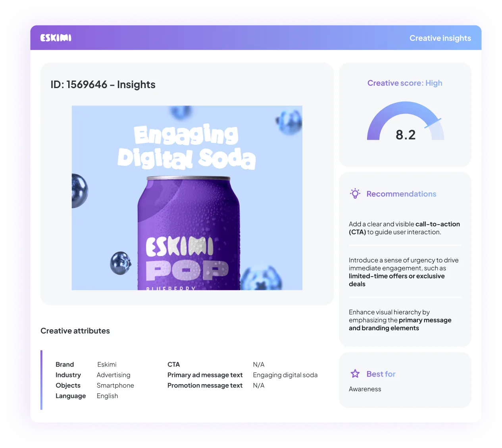Image resolution: width=502 pixels, height=448 pixels.
Task: Click the Best for heading
Action: (381, 374)
